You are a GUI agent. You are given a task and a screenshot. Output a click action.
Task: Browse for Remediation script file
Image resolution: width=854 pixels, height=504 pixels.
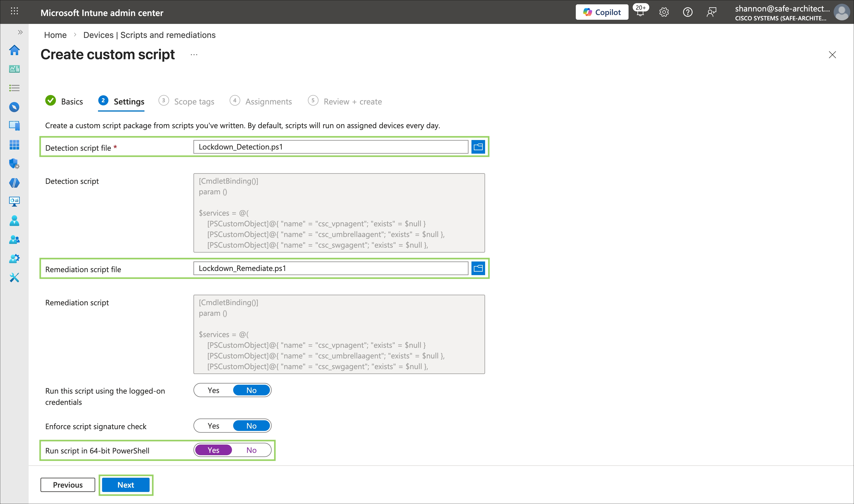[x=478, y=268]
